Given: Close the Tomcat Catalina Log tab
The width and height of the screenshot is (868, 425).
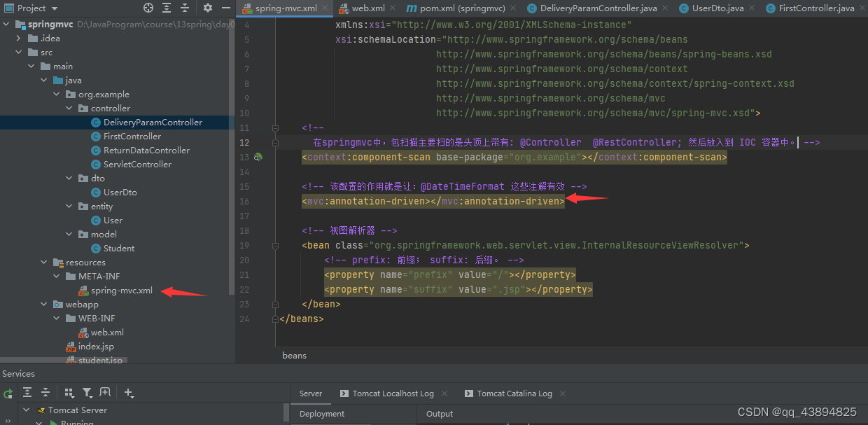Looking at the screenshot, I should click(563, 394).
